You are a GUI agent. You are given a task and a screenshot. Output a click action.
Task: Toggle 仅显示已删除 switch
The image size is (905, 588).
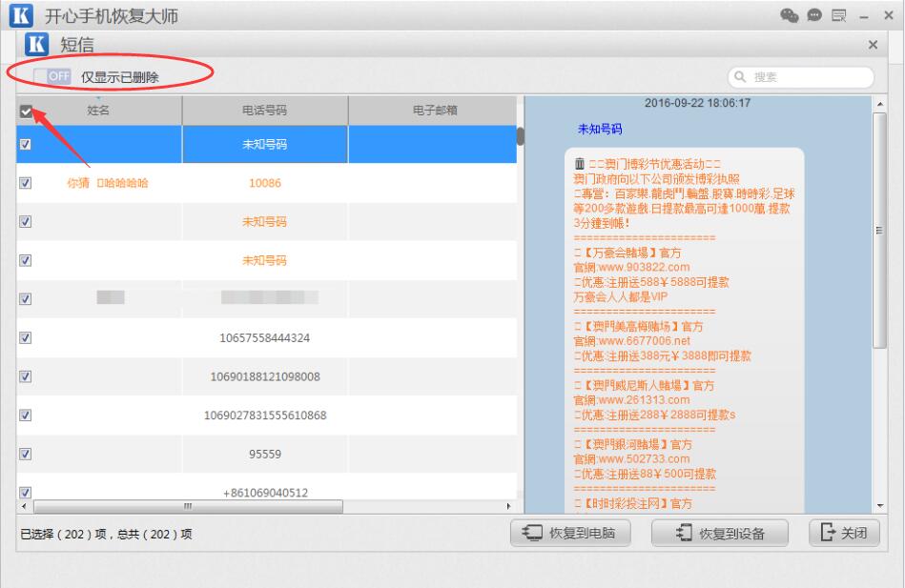51,76
